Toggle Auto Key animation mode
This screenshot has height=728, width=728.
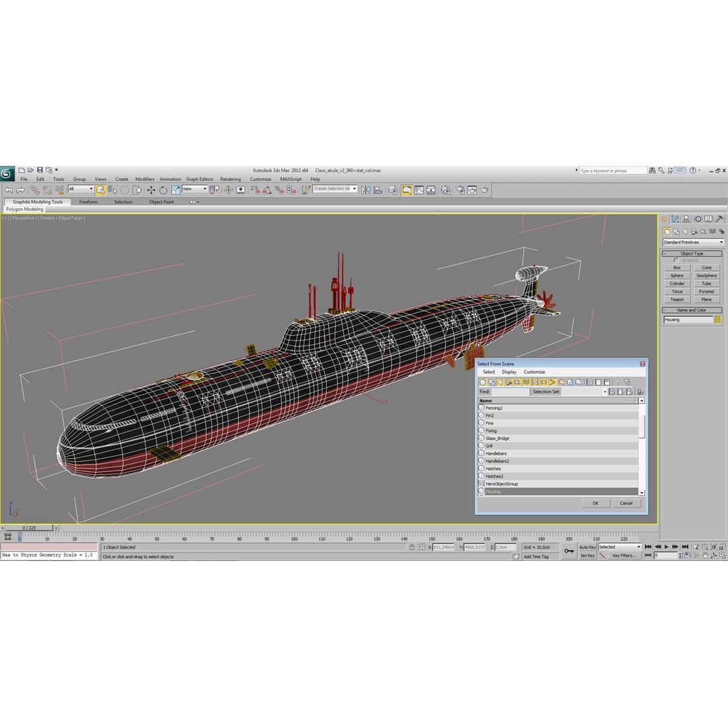(587, 547)
